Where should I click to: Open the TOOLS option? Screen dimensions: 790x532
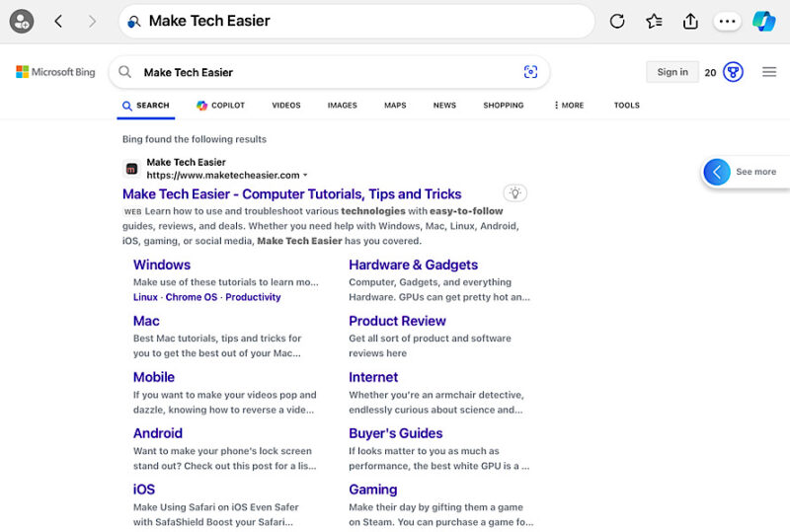[627, 106]
